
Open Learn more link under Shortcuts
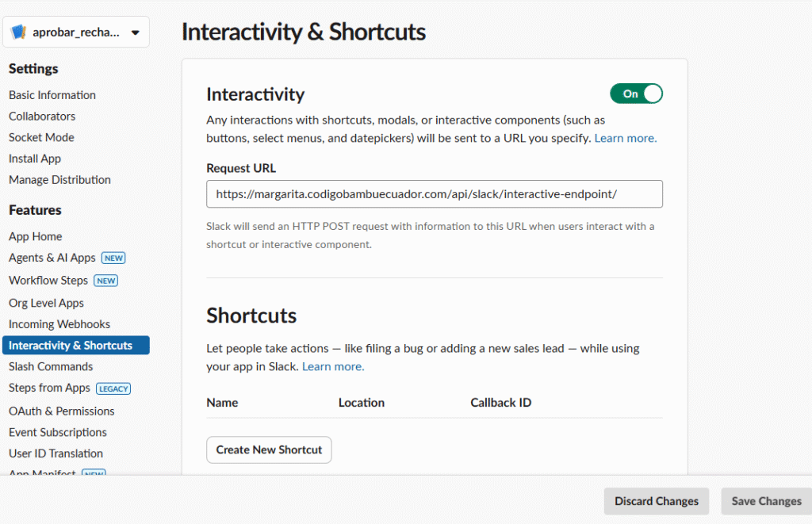[x=333, y=366]
